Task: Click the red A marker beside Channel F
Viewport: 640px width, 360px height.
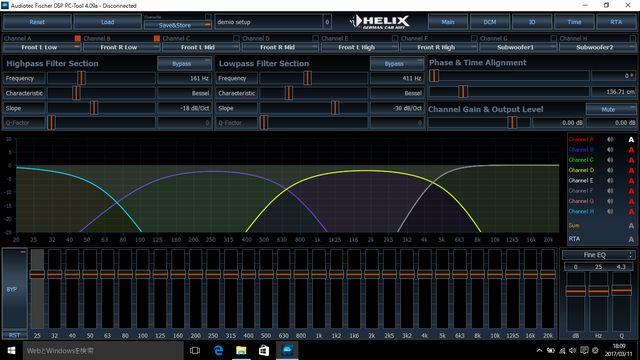Action: 631,191
